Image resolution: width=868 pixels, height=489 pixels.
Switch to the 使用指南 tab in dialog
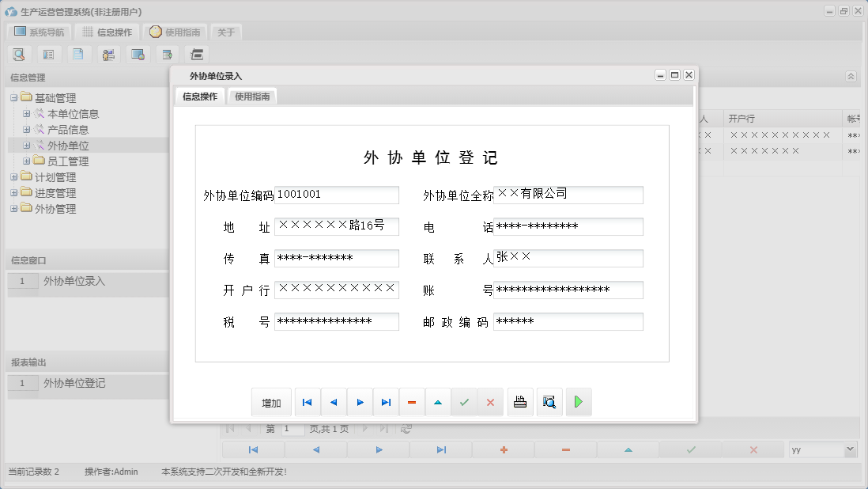pyautogui.click(x=251, y=95)
